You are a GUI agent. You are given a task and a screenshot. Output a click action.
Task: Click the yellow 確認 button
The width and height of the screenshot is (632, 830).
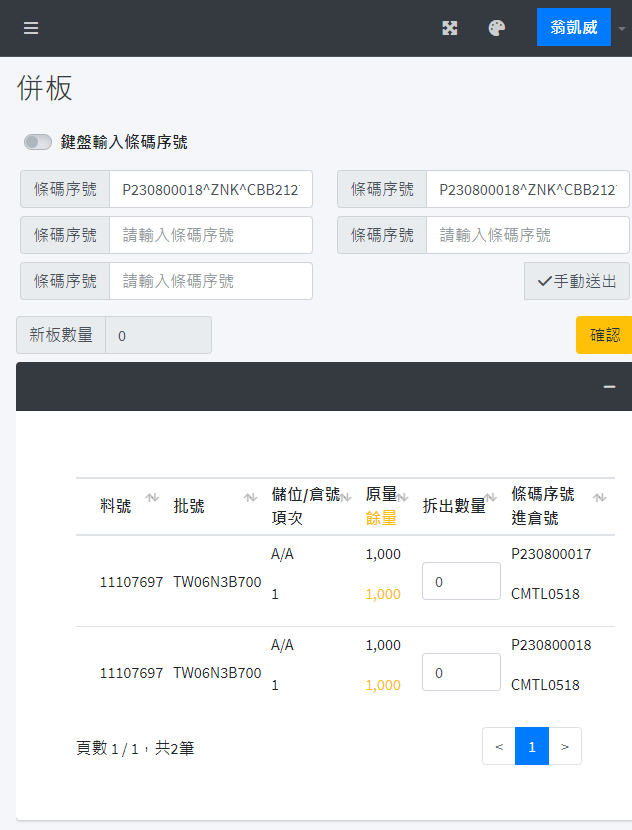tap(604, 335)
